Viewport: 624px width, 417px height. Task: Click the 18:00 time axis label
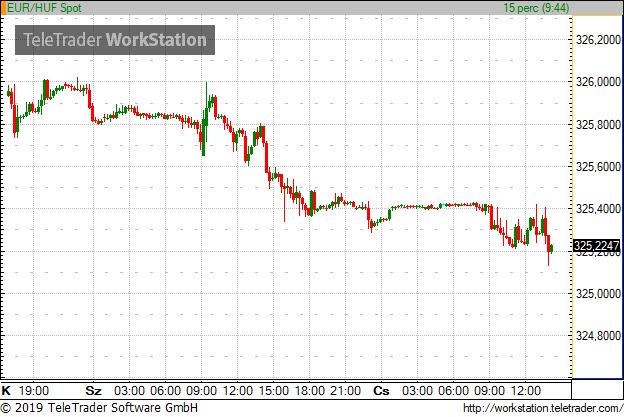click(310, 391)
